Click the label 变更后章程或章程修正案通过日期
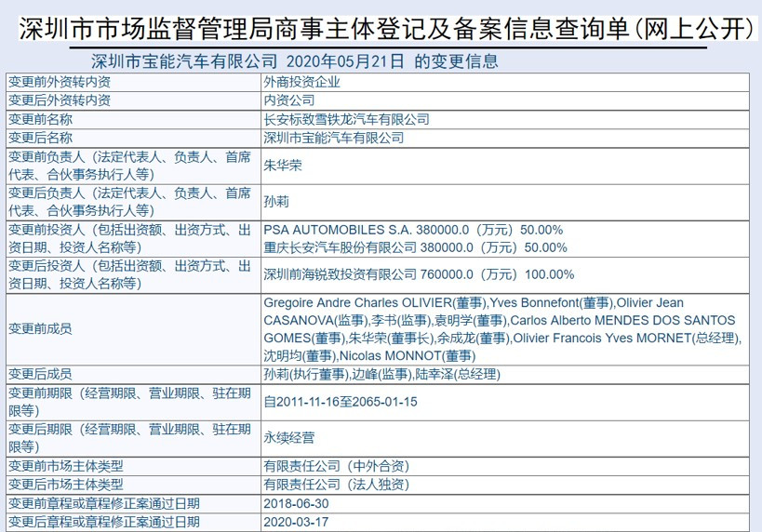Image resolution: width=762 pixels, height=532 pixels. point(104,523)
